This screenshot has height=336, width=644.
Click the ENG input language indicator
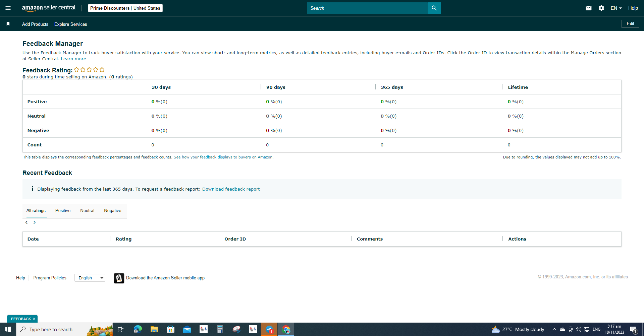pos(596,329)
